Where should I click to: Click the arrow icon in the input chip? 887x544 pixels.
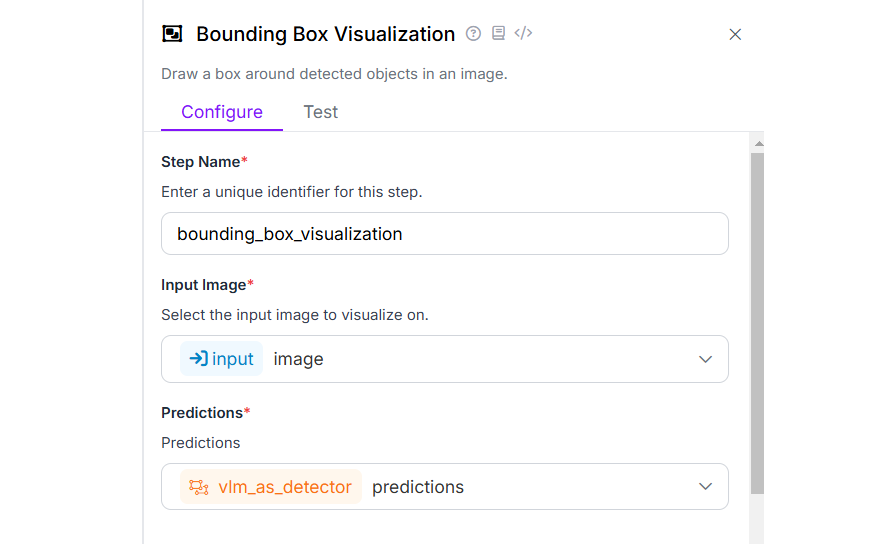pyautogui.click(x=198, y=359)
